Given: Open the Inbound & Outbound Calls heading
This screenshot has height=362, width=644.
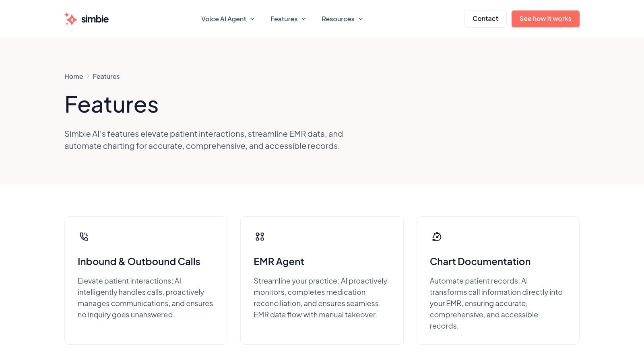Looking at the screenshot, I should point(139,261).
